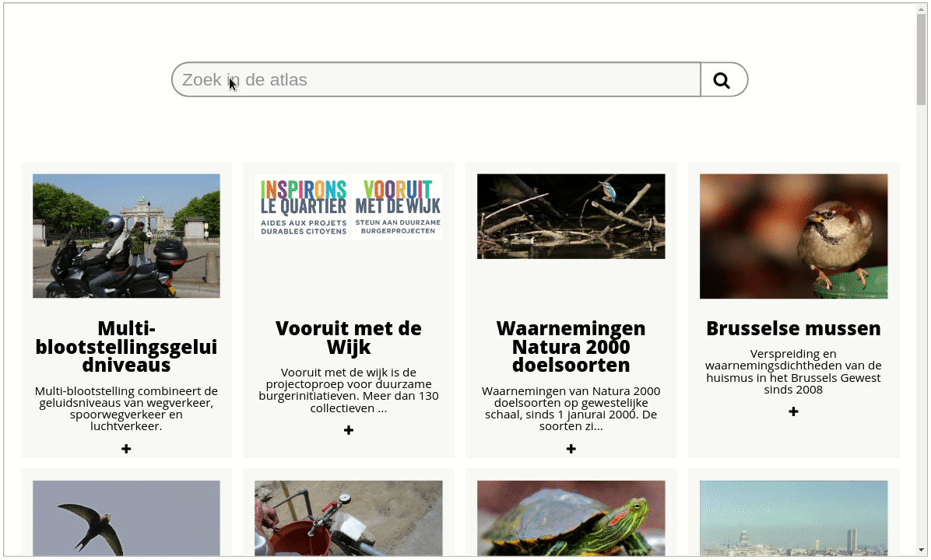
Task: Click the flying swift photo thumbnail
Action: 125,520
